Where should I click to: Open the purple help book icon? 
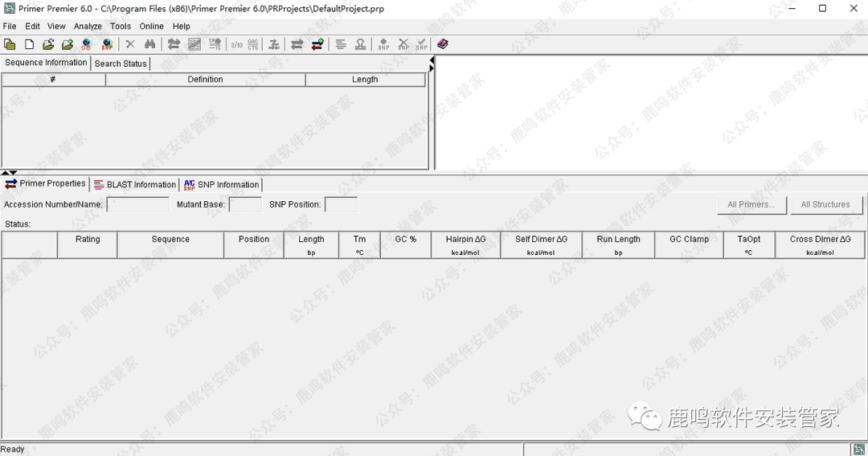pyautogui.click(x=443, y=44)
